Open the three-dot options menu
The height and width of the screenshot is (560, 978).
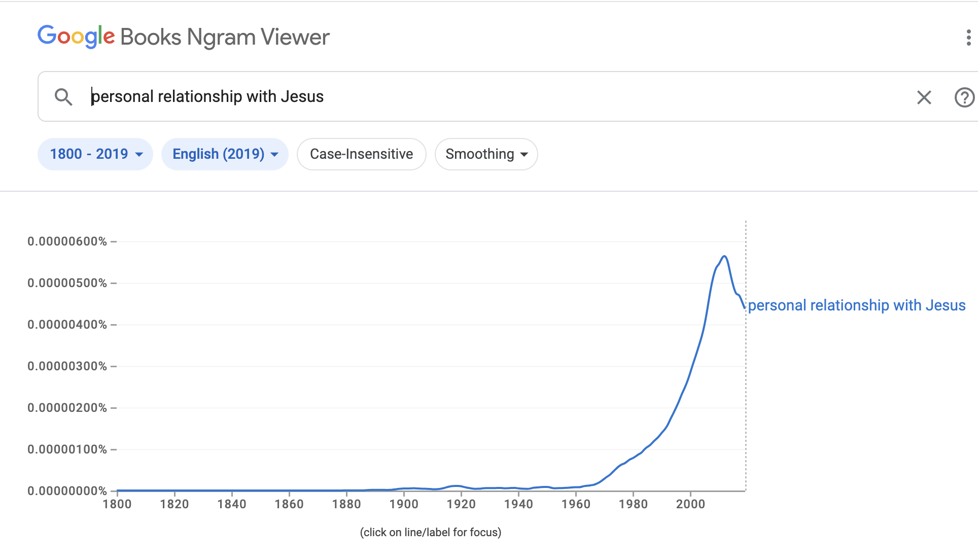968,38
